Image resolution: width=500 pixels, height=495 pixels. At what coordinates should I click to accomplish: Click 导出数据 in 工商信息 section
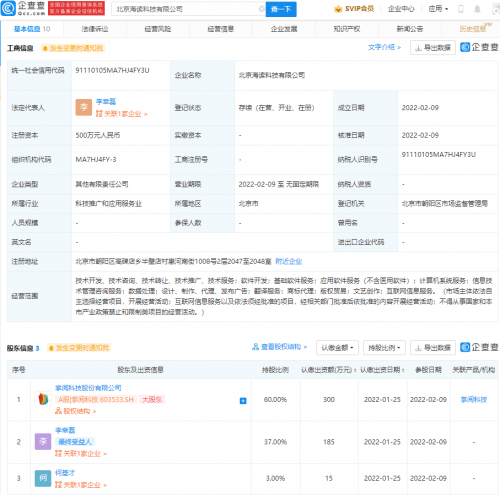click(433, 48)
